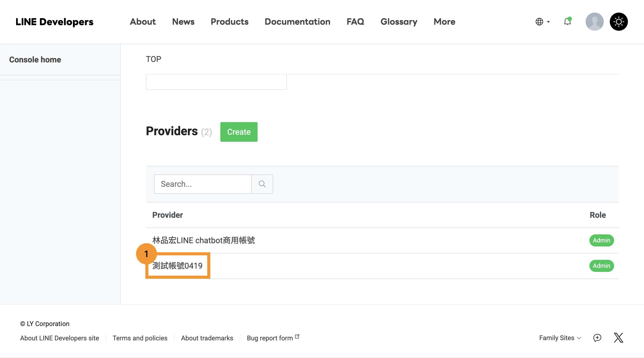Image resolution: width=644 pixels, height=358 pixels.
Task: Click the empty box below TOP
Action: tap(216, 82)
